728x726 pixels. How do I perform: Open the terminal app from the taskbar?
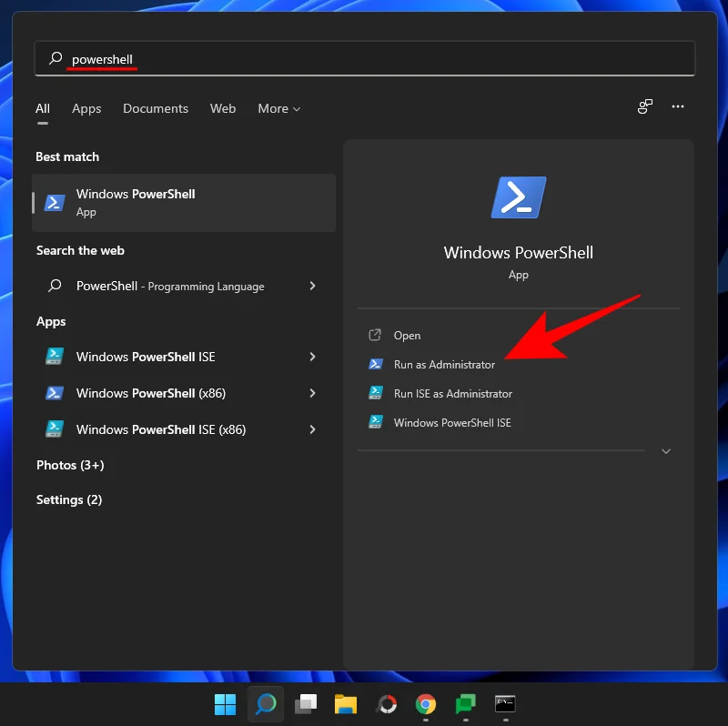point(504,704)
